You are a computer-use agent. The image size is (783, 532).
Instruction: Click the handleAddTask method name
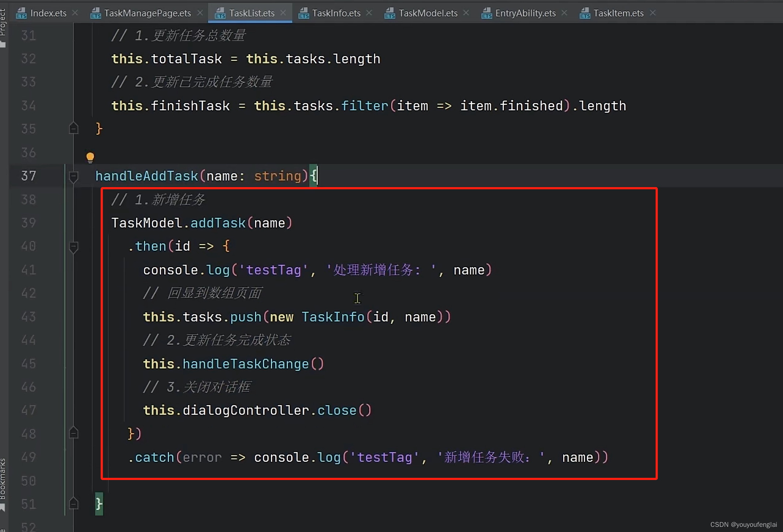click(146, 176)
